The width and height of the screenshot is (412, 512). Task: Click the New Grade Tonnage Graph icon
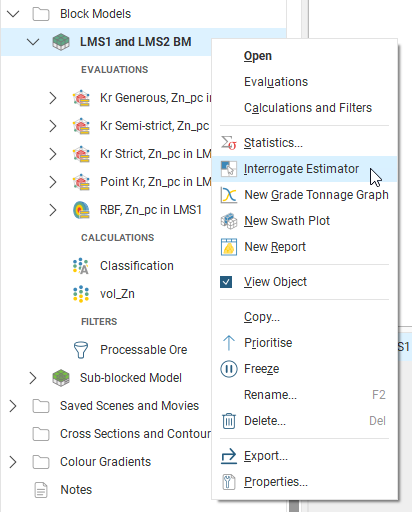point(229,195)
